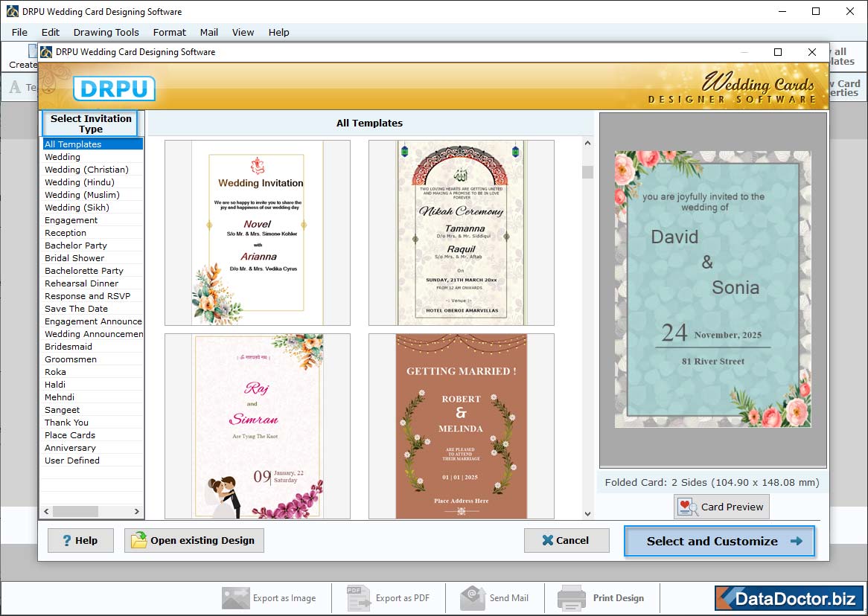The height and width of the screenshot is (616, 868).
Task: Click the main window's app icon in title bar
Action: coord(12,11)
